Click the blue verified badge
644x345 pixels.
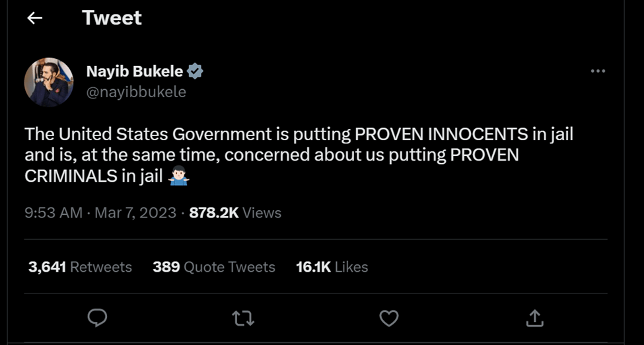tap(195, 71)
